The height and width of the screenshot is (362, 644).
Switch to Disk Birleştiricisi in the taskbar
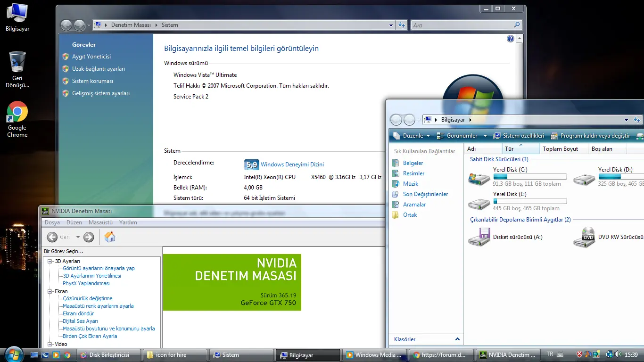(x=109, y=355)
